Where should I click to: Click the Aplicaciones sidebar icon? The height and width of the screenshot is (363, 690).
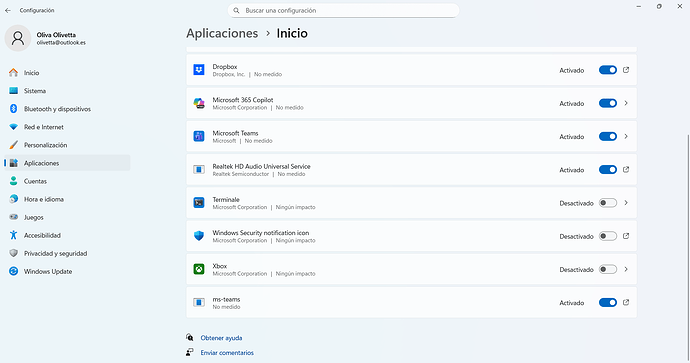[x=14, y=163]
